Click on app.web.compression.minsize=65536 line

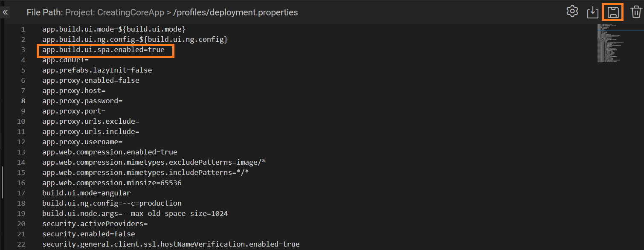click(x=112, y=183)
